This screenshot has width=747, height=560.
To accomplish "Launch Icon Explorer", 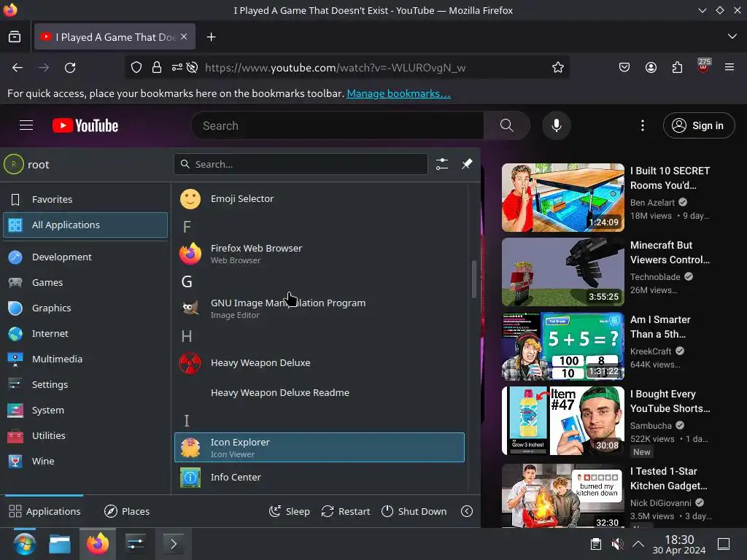I will pos(320,448).
